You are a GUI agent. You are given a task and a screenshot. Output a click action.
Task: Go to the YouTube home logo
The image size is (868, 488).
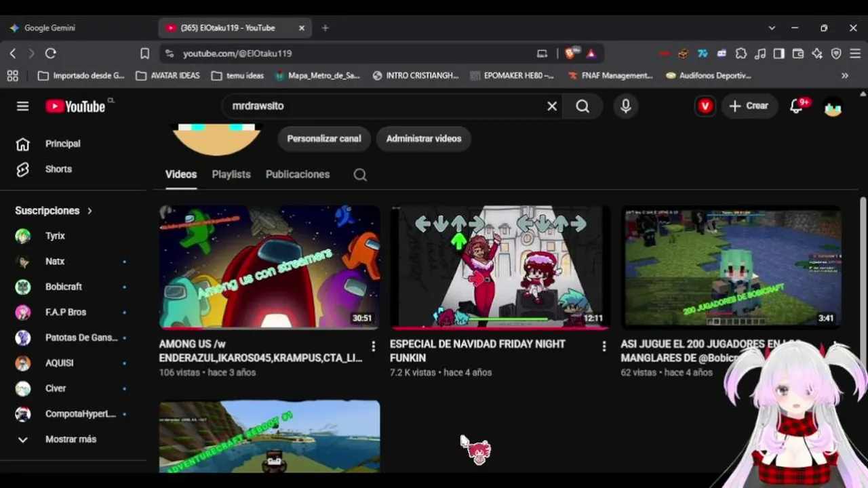(x=75, y=106)
